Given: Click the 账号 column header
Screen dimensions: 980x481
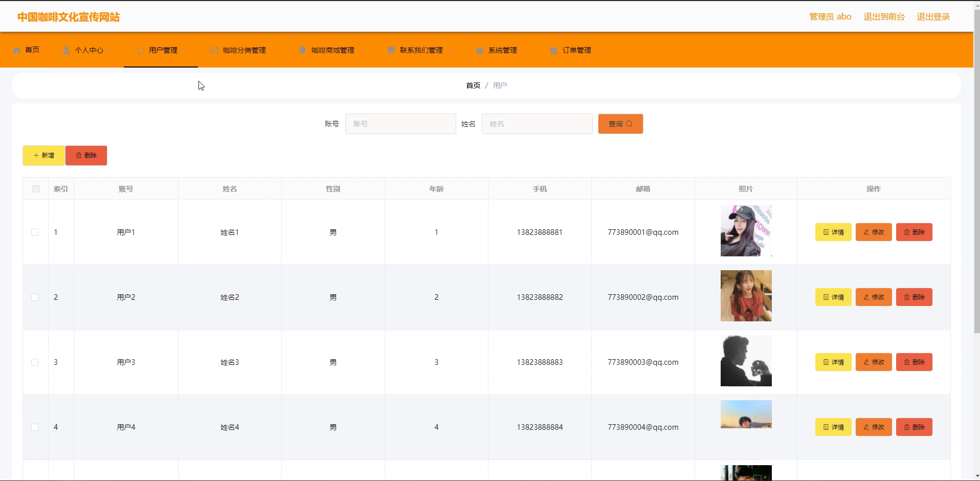Looking at the screenshot, I should point(126,189).
